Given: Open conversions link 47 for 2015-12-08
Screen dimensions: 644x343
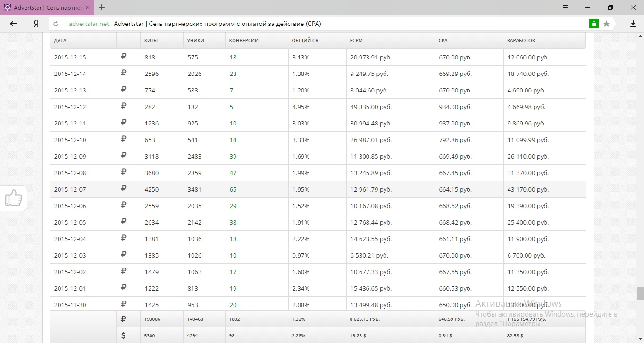Looking at the screenshot, I should (233, 173).
